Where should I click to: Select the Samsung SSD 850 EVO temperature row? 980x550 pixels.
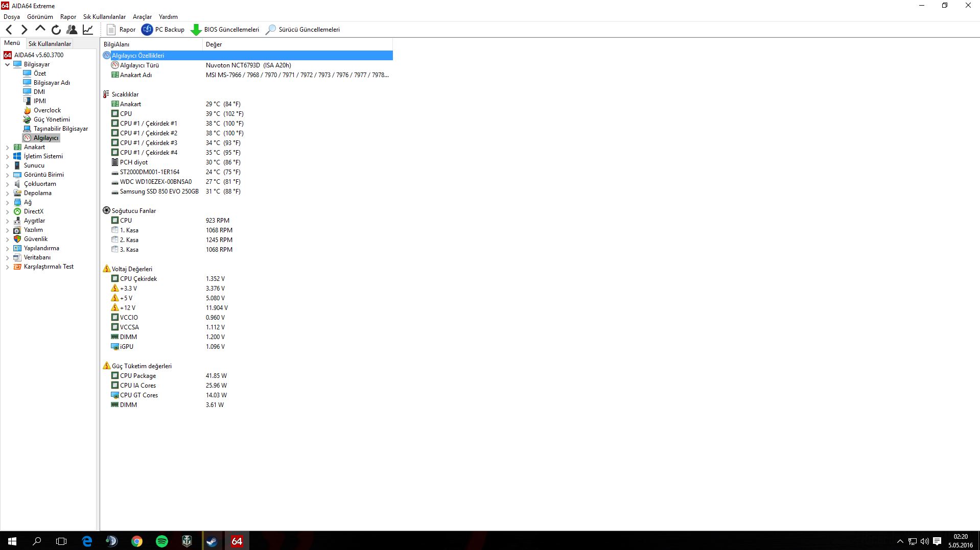click(x=247, y=192)
